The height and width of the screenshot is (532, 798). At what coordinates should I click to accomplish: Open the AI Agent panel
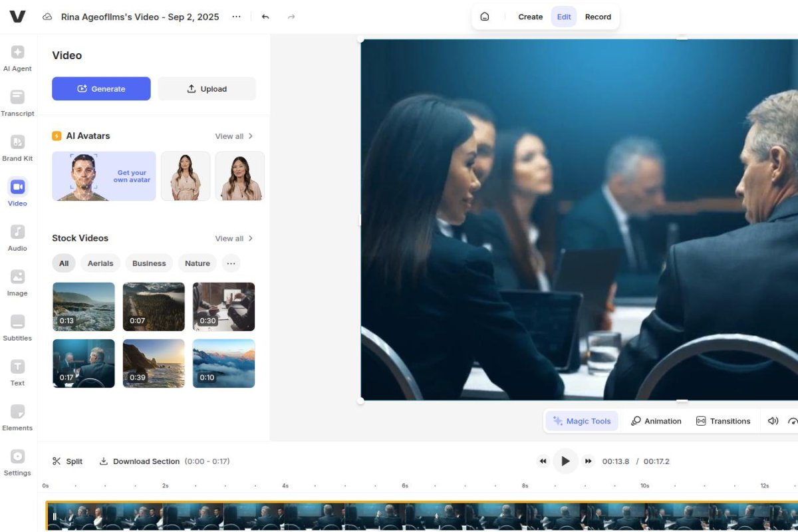pyautogui.click(x=17, y=60)
